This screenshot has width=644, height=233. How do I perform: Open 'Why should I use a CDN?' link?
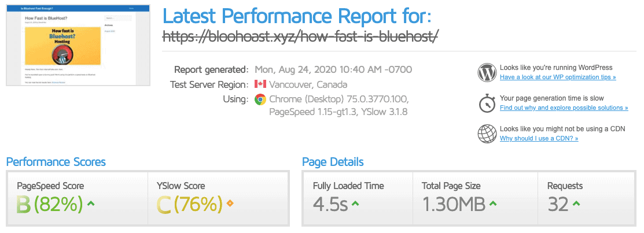click(x=539, y=138)
